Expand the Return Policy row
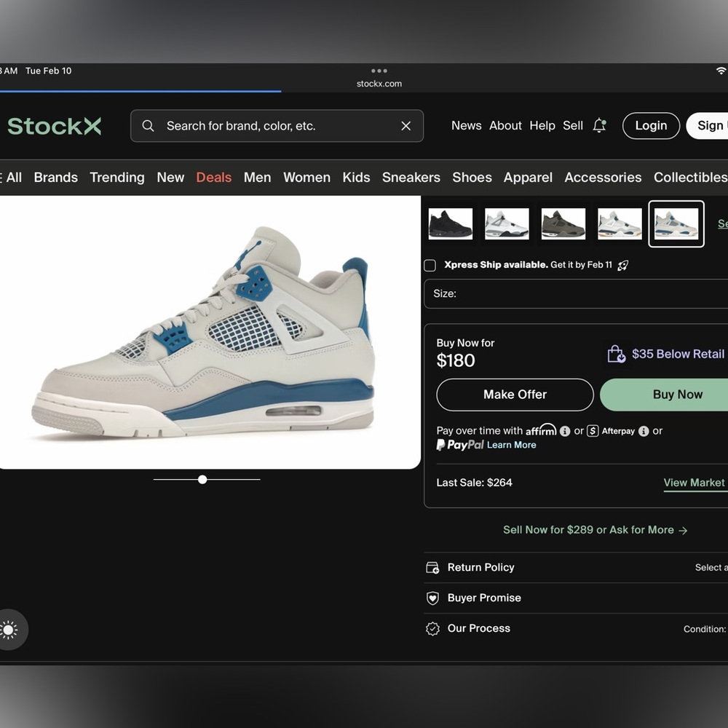The width and height of the screenshot is (728, 728). tap(576, 567)
